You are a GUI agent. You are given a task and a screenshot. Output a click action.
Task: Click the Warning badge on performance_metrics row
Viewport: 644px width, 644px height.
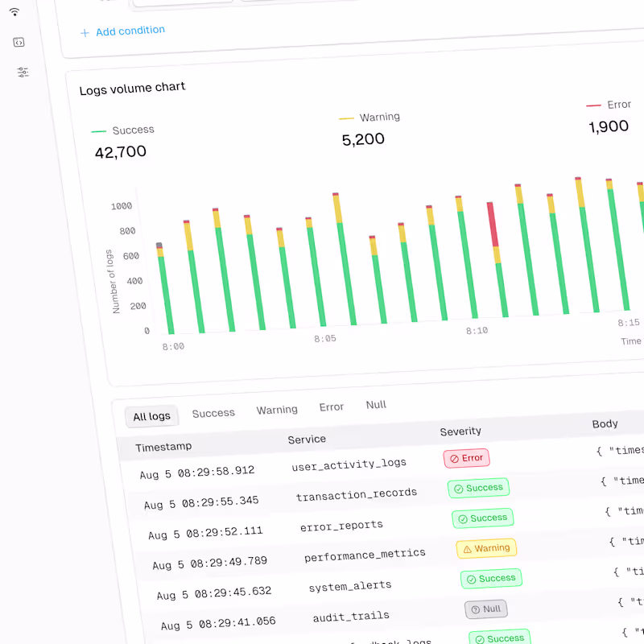click(x=486, y=547)
